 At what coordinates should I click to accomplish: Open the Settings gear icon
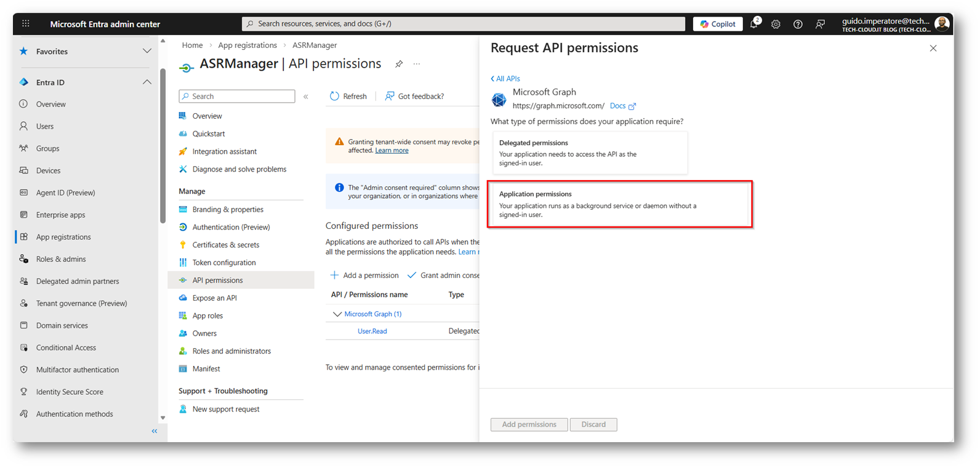pos(776,24)
